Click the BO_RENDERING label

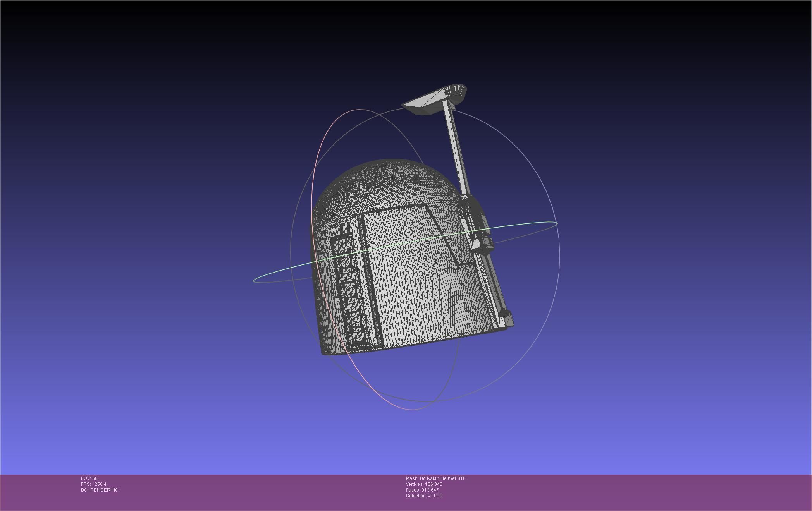(x=100, y=490)
